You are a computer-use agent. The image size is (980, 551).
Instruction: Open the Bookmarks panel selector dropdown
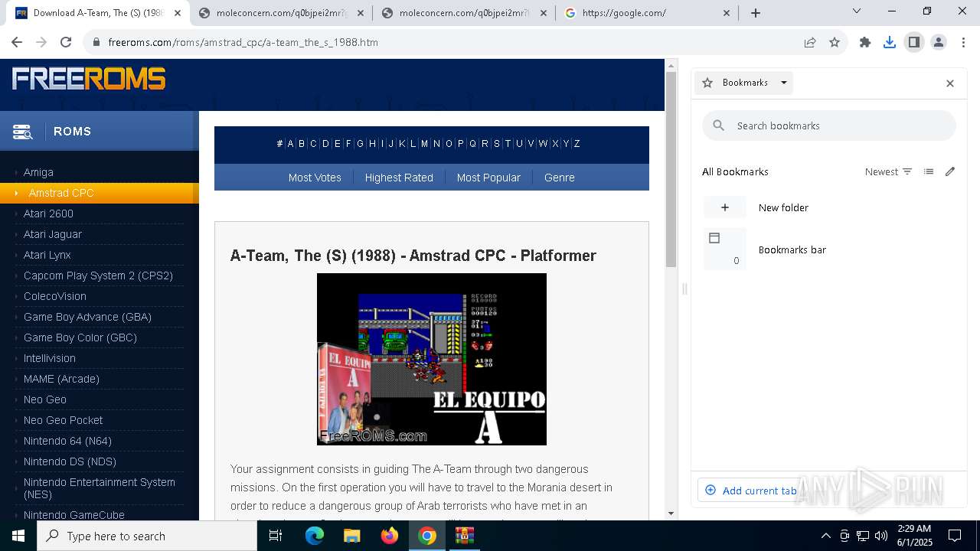pyautogui.click(x=743, y=83)
